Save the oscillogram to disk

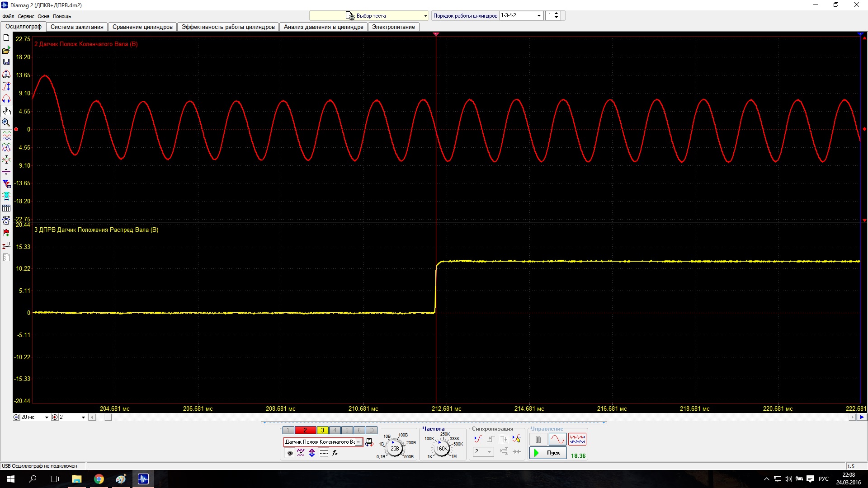coord(6,62)
